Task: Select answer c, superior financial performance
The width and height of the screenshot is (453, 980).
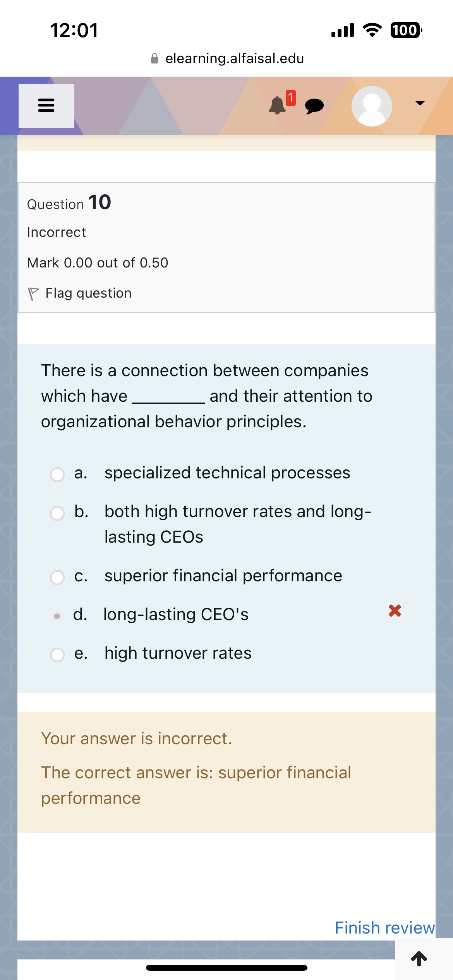Action: [x=57, y=578]
